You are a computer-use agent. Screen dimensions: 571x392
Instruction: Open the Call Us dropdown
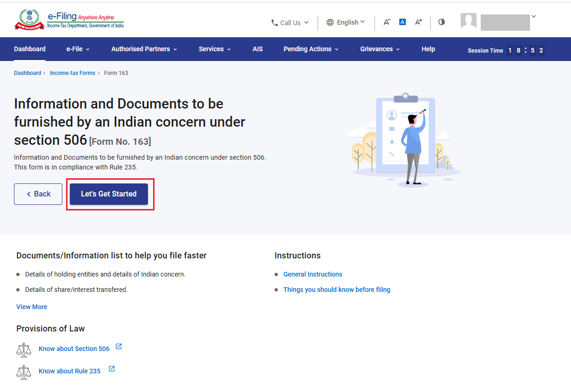pos(290,23)
